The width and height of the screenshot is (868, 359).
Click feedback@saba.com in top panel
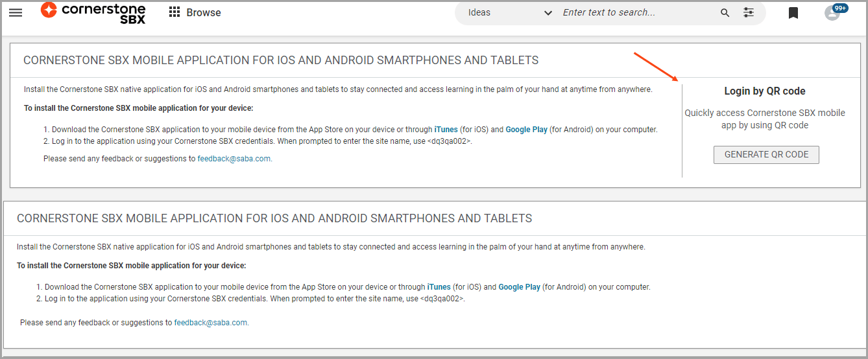coord(234,158)
